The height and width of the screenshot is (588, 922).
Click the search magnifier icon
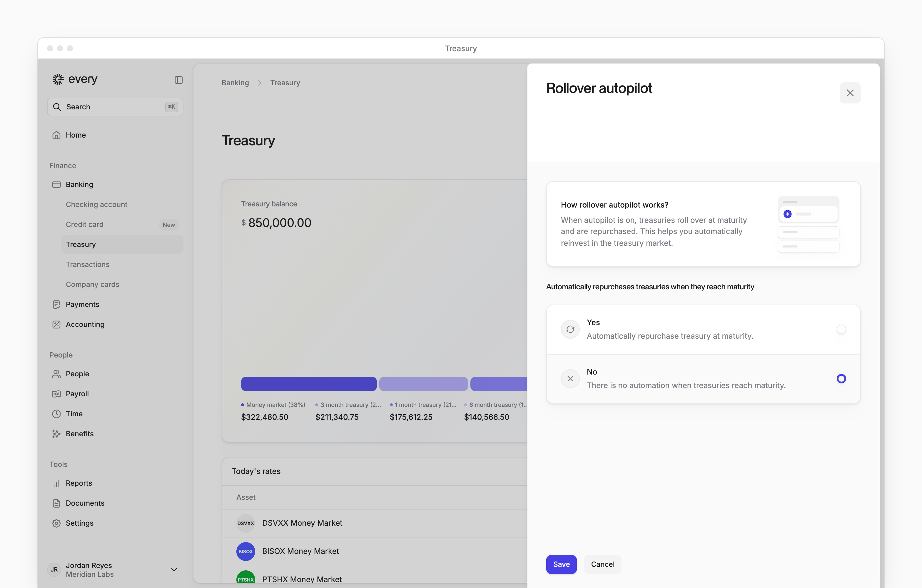57,107
